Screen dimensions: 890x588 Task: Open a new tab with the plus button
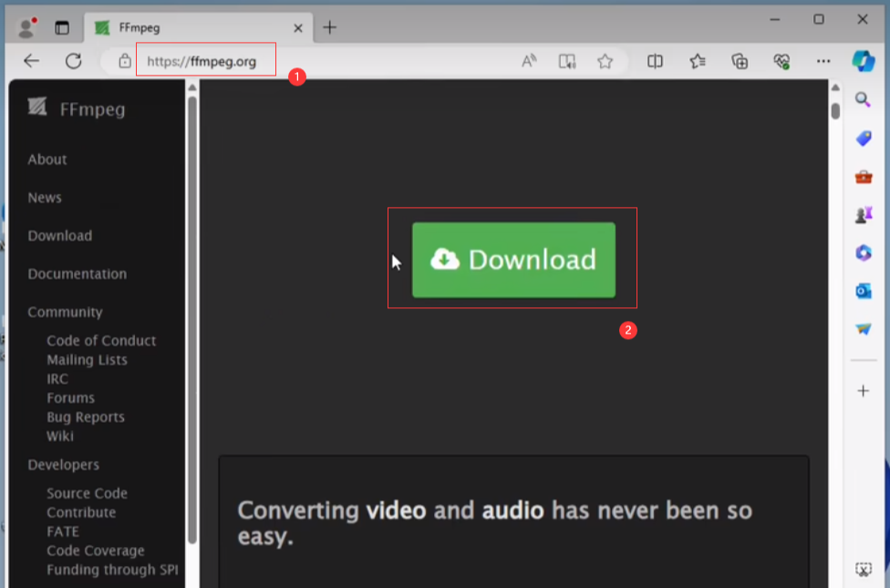[x=329, y=27]
